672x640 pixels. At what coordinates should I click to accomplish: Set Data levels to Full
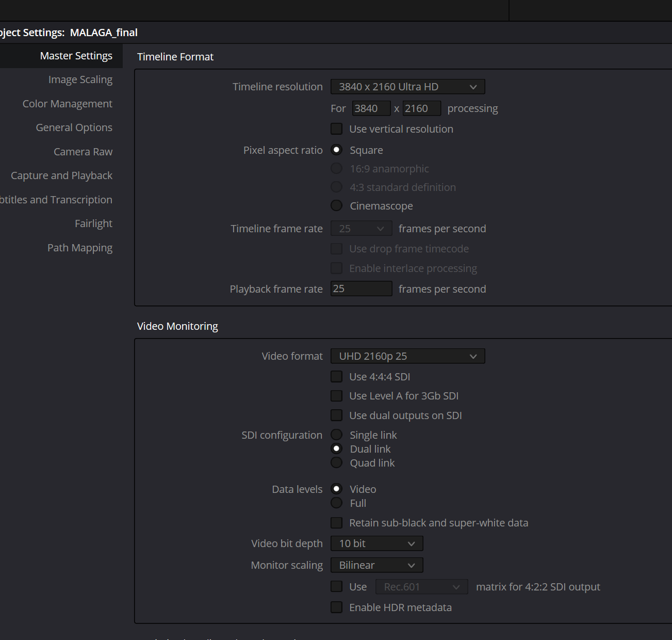pos(337,503)
